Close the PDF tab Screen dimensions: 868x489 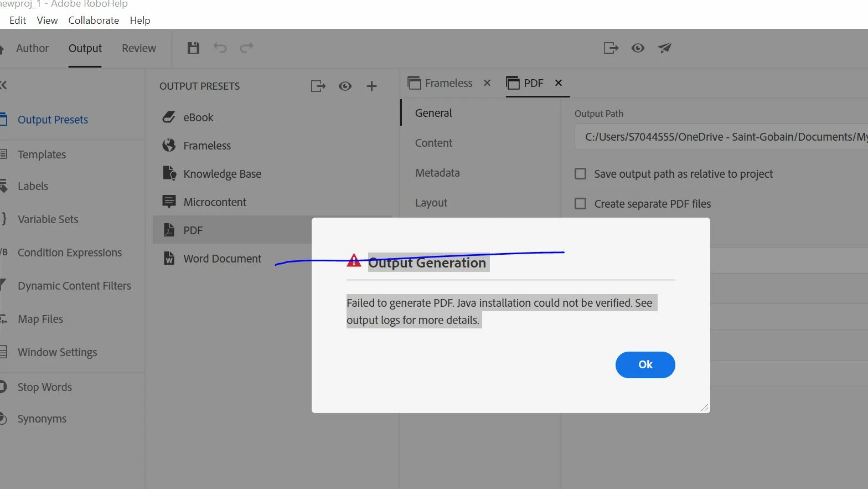click(559, 83)
